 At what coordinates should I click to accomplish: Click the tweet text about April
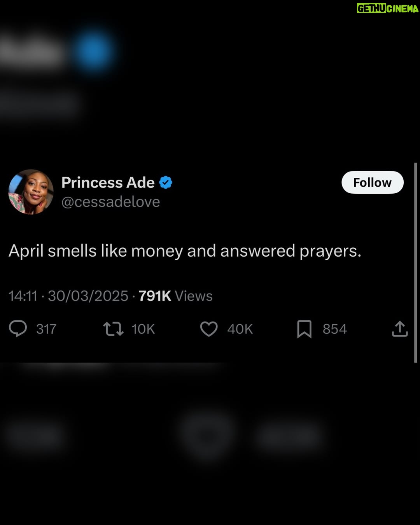185,251
